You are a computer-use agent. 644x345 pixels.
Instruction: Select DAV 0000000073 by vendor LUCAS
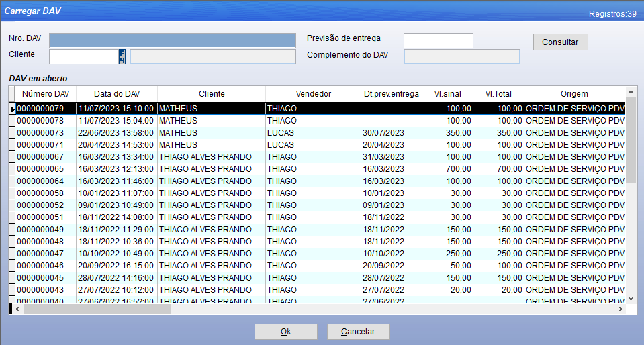click(x=280, y=132)
